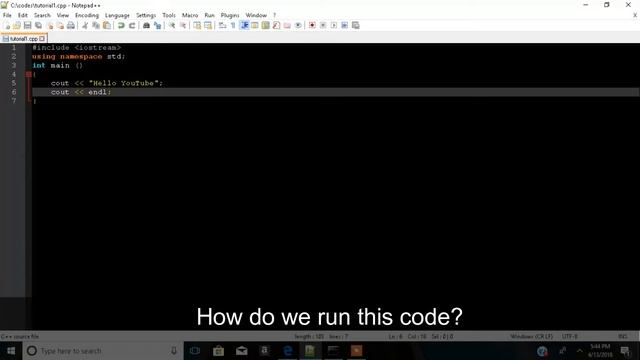Click the Close All toolbar icon
640x360 pixels.
coord(60,25)
